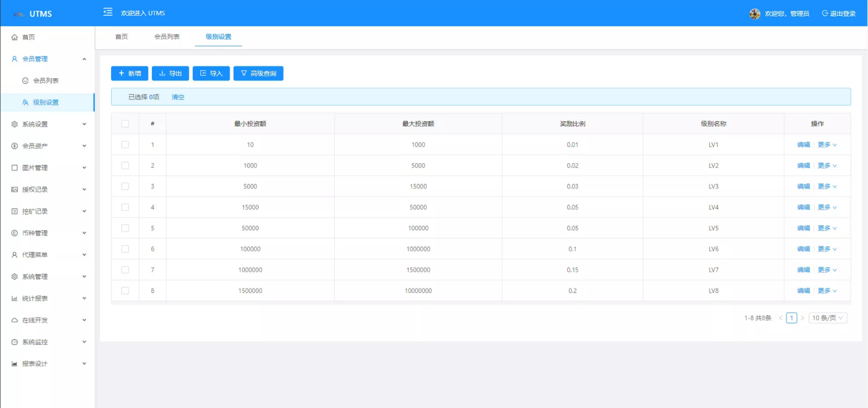Image resolution: width=868 pixels, height=408 pixels.
Task: Click the 统计报表 bar chart icon
Action: point(15,299)
